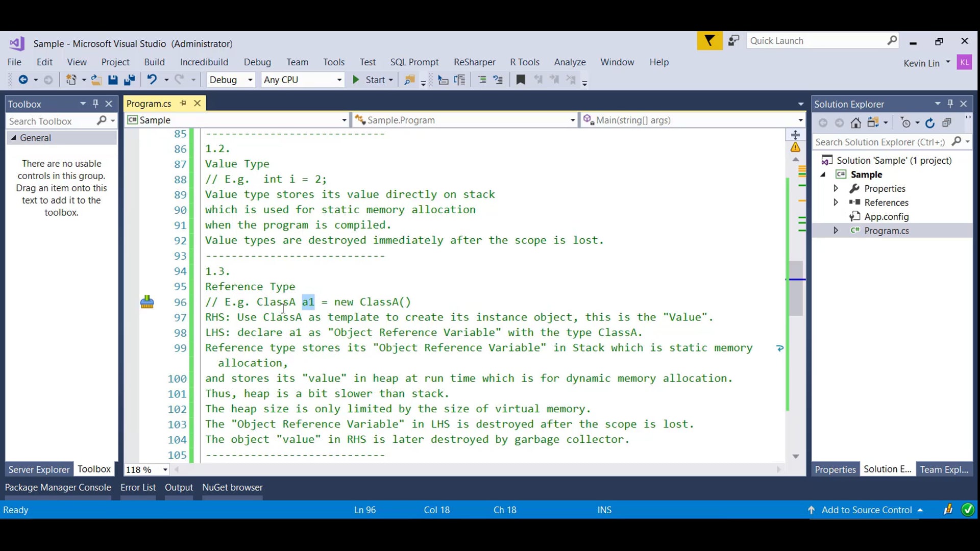Click the Collapse All icon in Solution Explorer

pos(947,123)
